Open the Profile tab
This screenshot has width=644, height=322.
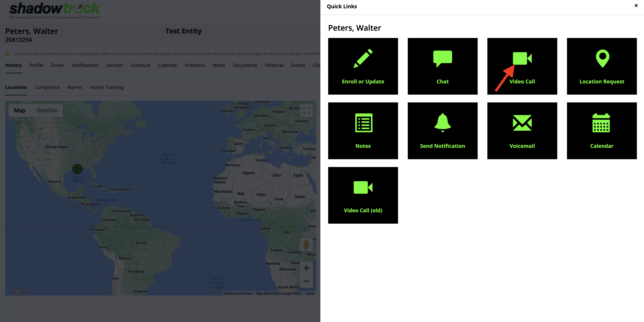[x=36, y=65]
